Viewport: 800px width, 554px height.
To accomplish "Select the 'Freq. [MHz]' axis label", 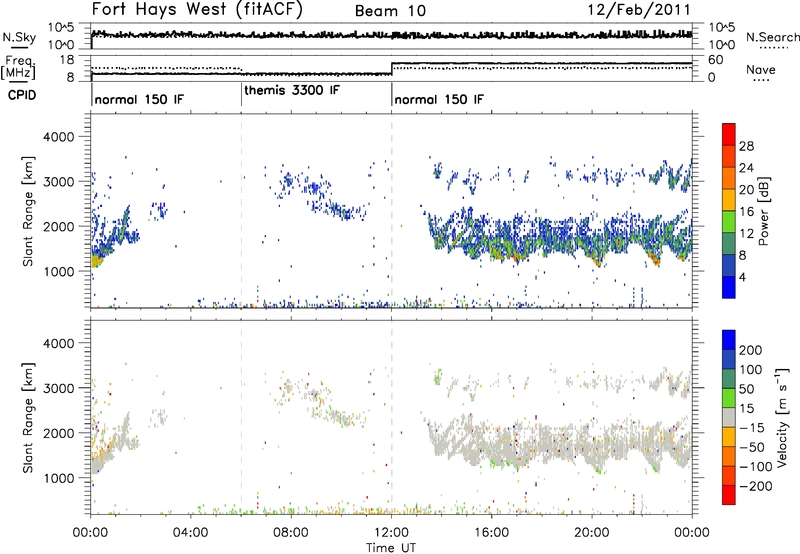I will pos(18,67).
